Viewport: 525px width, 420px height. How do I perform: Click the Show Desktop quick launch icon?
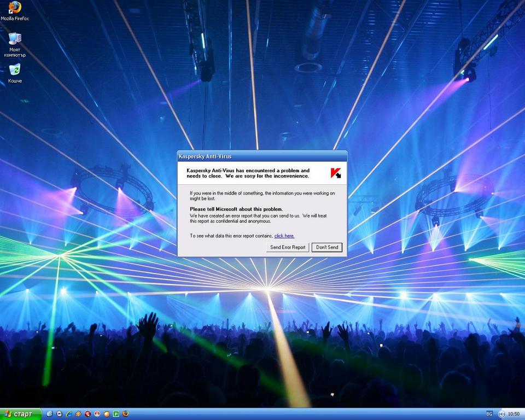click(x=50, y=414)
